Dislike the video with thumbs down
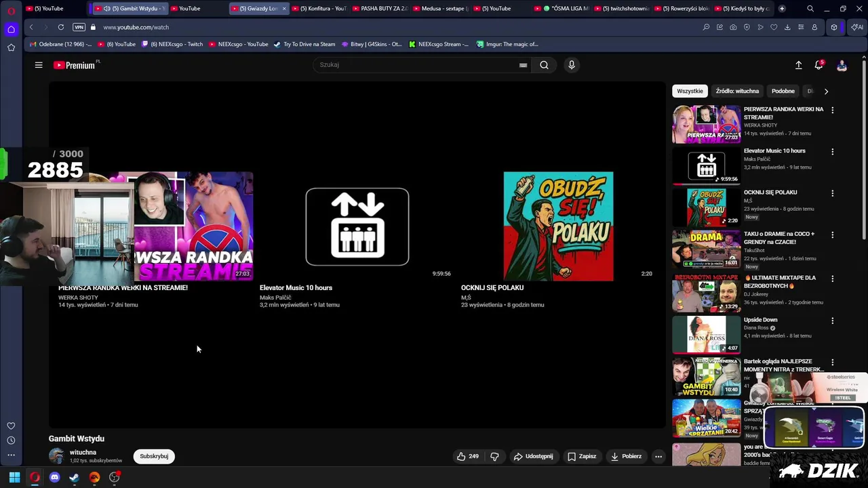 [x=495, y=456]
